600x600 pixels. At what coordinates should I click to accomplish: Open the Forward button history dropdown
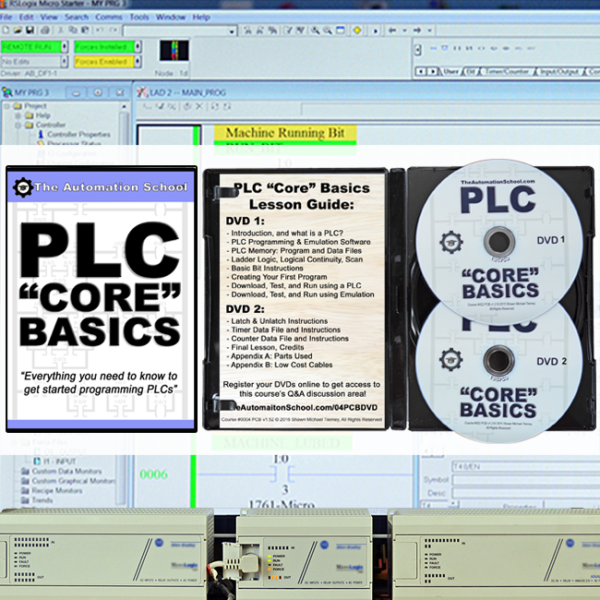click(430, 30)
